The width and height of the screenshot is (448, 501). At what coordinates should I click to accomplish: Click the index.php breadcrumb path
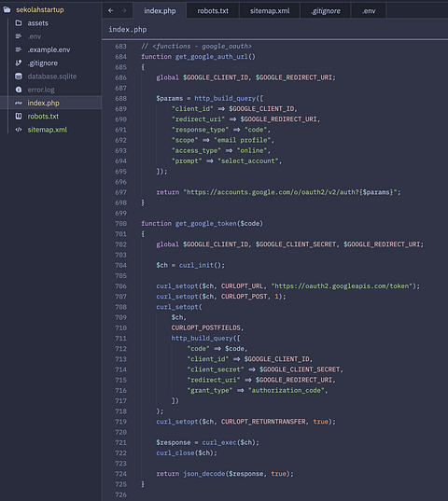(128, 30)
